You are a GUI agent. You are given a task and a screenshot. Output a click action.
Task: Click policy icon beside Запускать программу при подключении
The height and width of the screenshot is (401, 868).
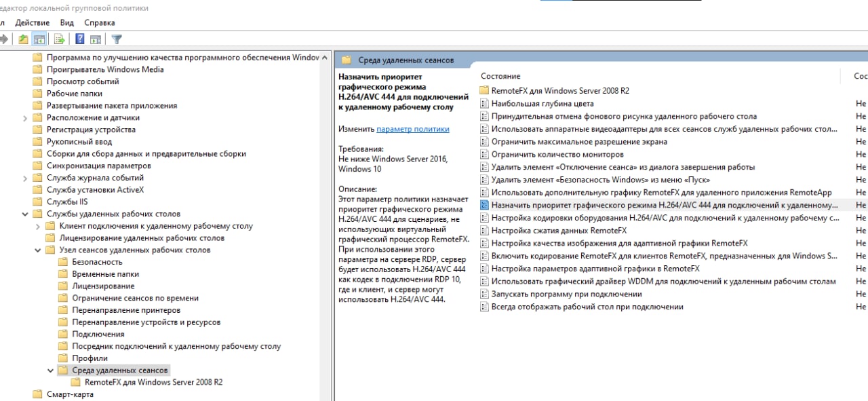click(x=484, y=294)
